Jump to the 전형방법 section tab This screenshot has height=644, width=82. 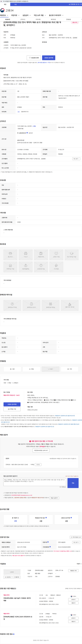click(x=68, y=19)
